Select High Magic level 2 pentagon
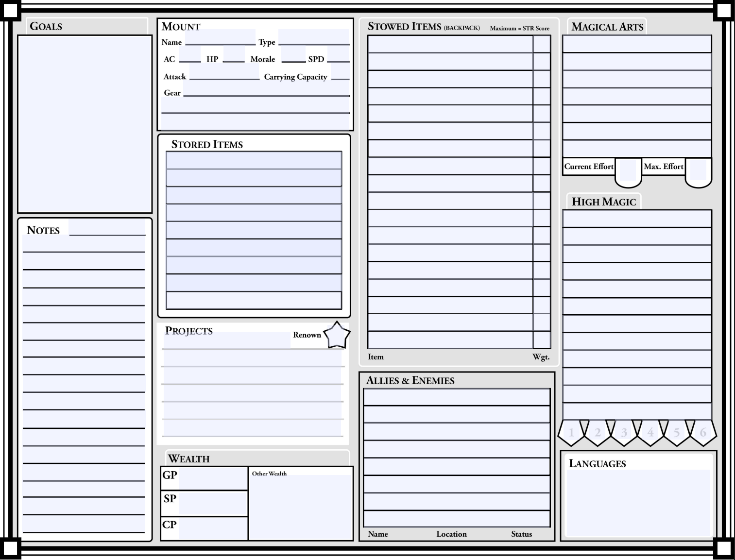The width and height of the screenshot is (735, 560). pos(598,432)
